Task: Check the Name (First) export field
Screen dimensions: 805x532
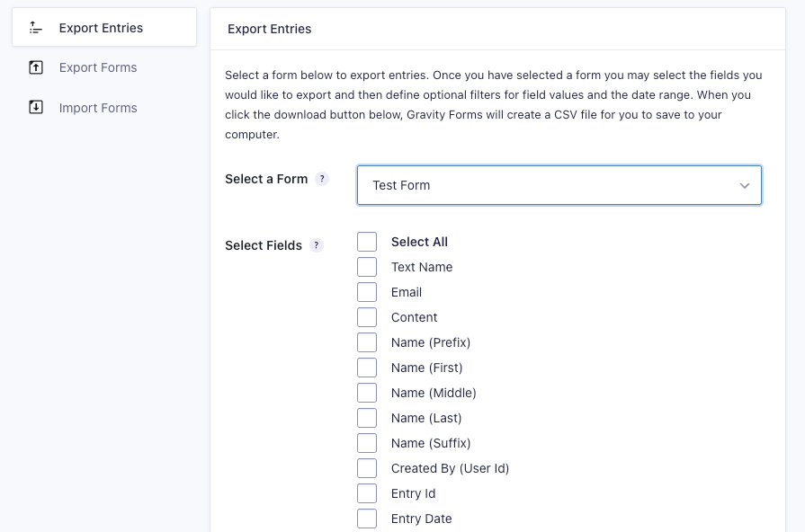Action: (x=367, y=367)
